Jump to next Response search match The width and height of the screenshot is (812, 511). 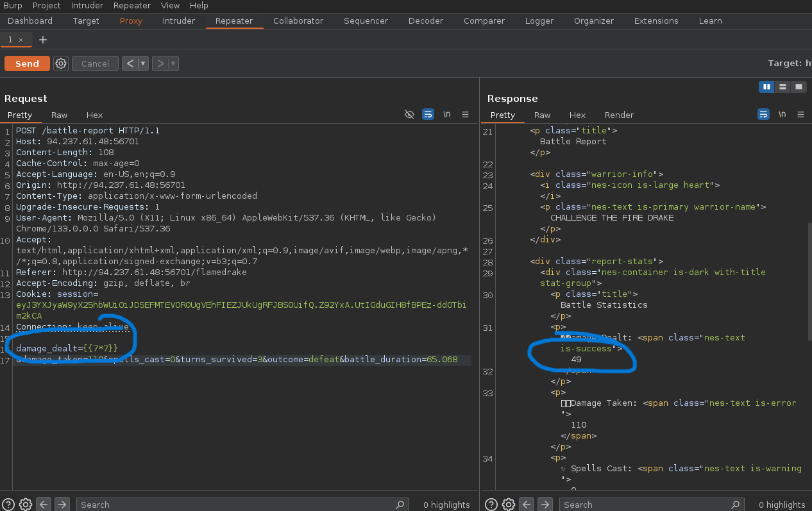tap(545, 504)
